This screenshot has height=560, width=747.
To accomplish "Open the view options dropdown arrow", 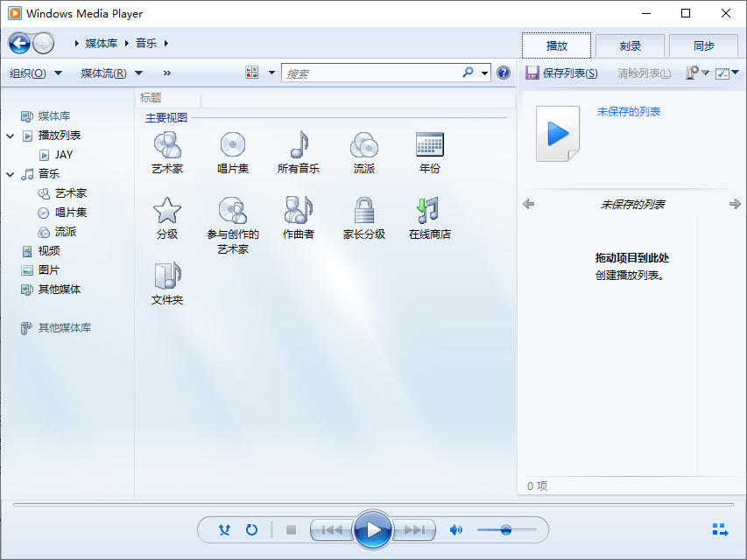I will click(271, 73).
